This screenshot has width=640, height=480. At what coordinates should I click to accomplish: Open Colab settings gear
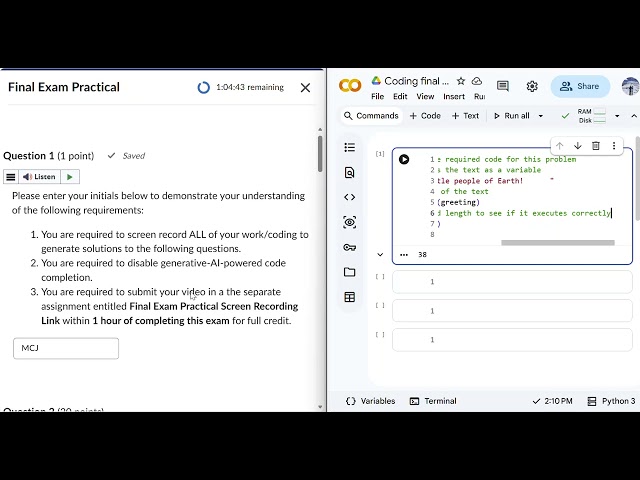click(x=532, y=86)
